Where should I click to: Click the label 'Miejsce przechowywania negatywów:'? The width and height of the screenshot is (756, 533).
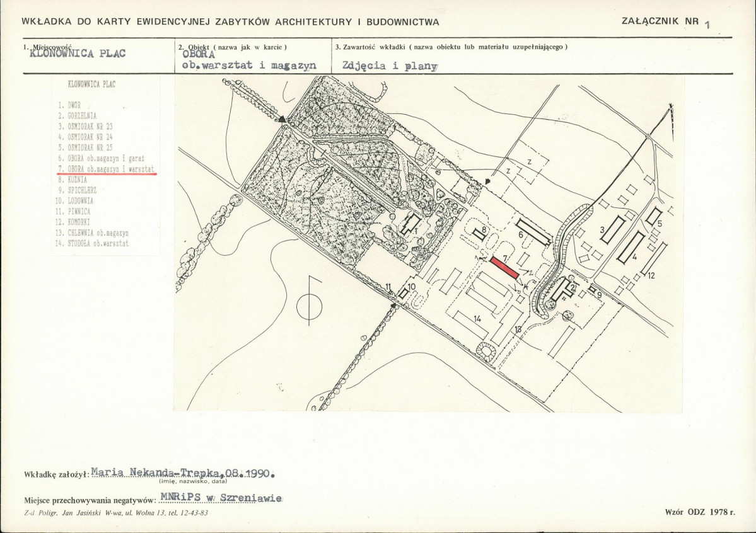tap(90, 501)
